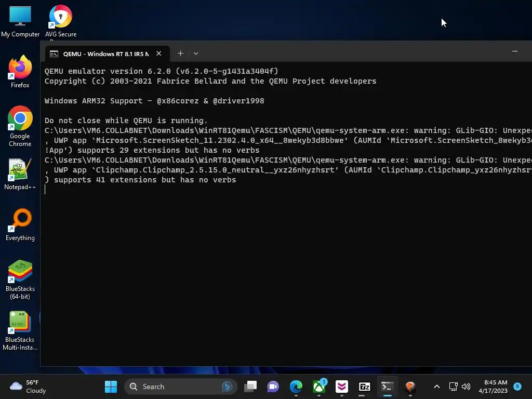The height and width of the screenshot is (399, 532).
Task: Open Notepad++ desktop shortcut
Action: (20, 174)
